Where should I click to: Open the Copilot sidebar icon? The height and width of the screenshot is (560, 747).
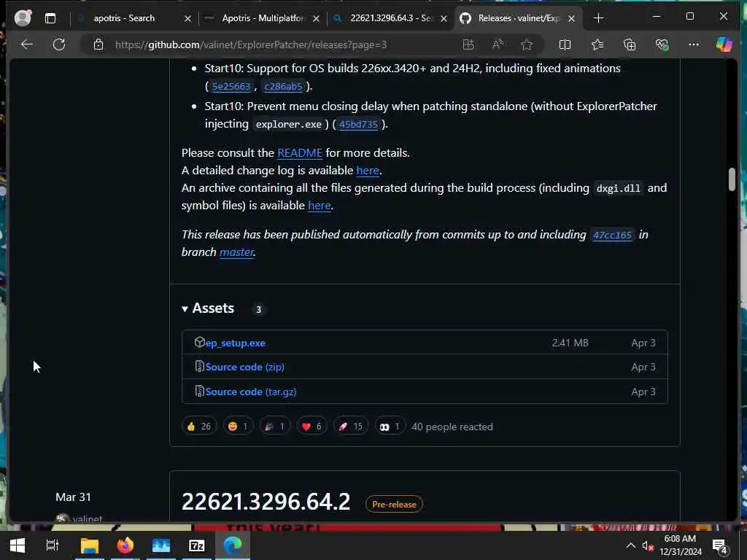pyautogui.click(x=724, y=44)
